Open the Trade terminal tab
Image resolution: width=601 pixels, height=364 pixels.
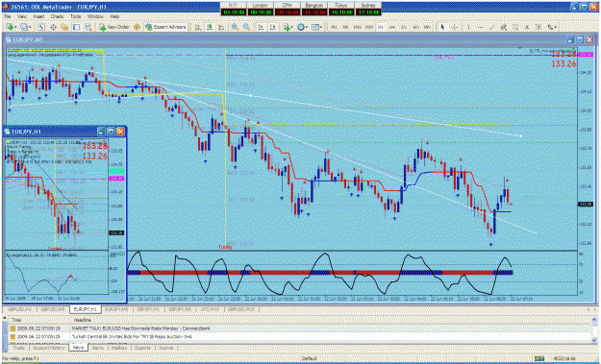click(x=19, y=348)
